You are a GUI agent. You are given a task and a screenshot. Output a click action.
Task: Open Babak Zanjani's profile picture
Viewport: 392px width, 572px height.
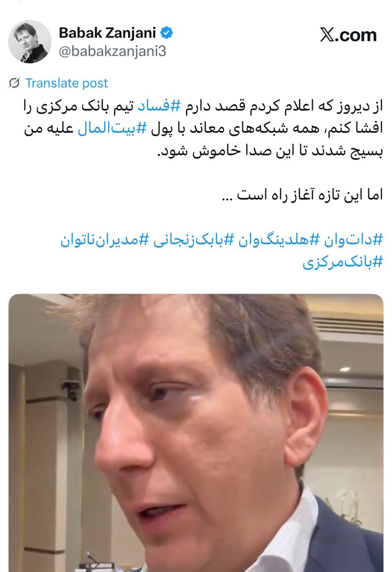coord(30,42)
